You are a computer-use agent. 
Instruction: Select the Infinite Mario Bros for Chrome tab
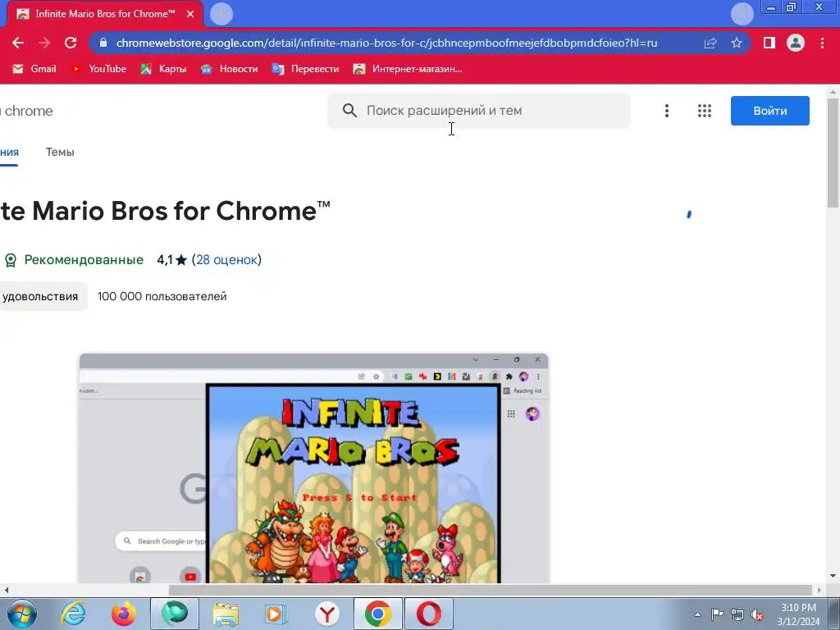[x=105, y=14]
